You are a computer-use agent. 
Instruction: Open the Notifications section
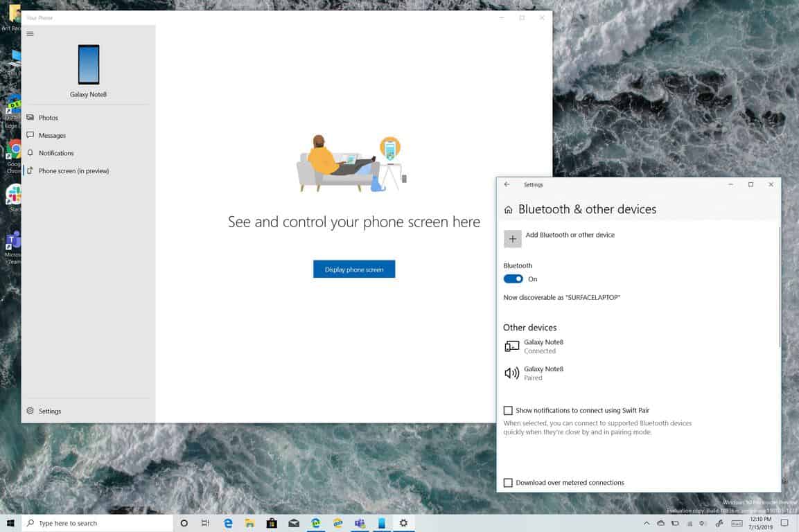55,153
